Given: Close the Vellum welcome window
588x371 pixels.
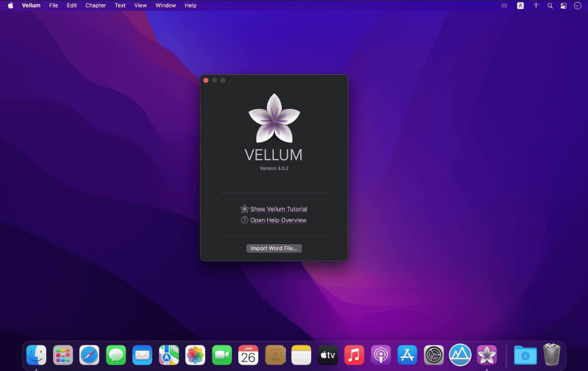Looking at the screenshot, I should point(206,80).
